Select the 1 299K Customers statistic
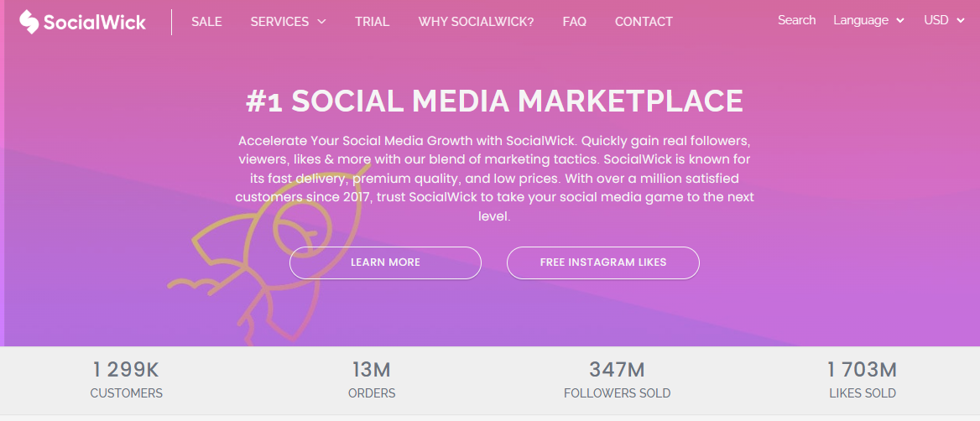The height and width of the screenshot is (421, 980). 126,380
